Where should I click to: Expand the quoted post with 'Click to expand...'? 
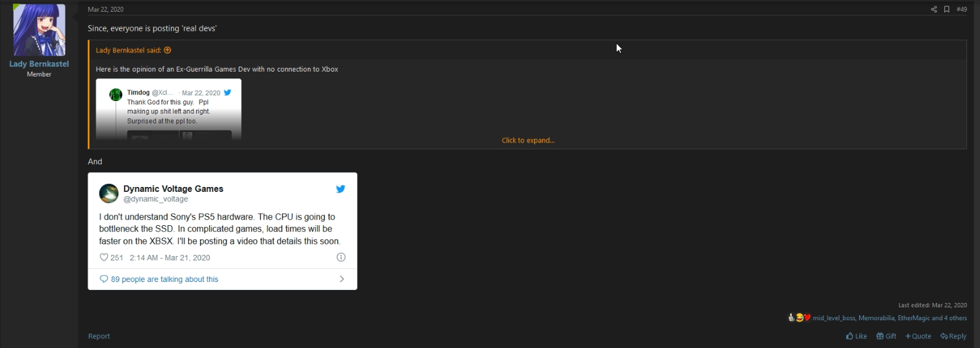528,141
